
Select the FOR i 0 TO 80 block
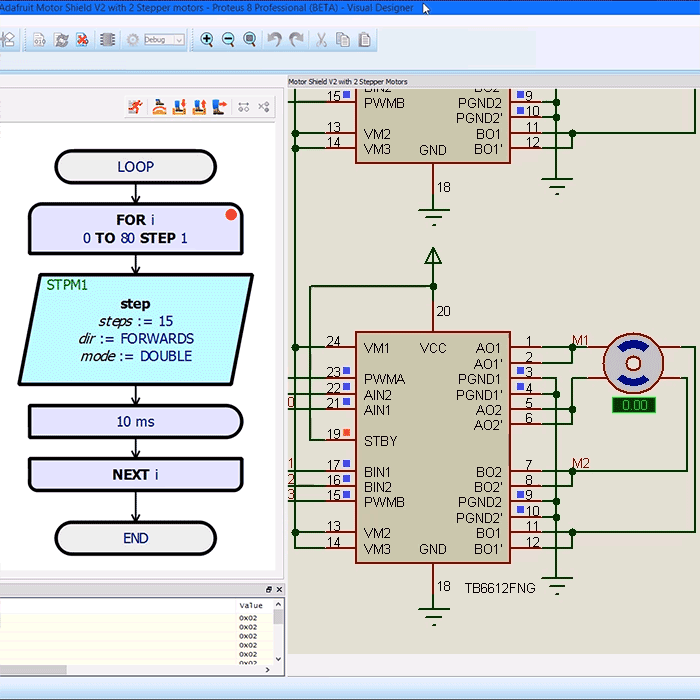136,229
